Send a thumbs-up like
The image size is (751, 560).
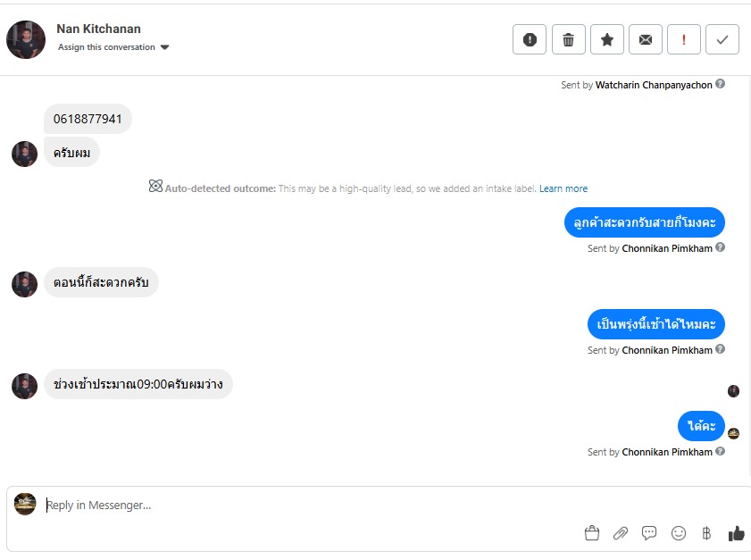click(x=736, y=533)
